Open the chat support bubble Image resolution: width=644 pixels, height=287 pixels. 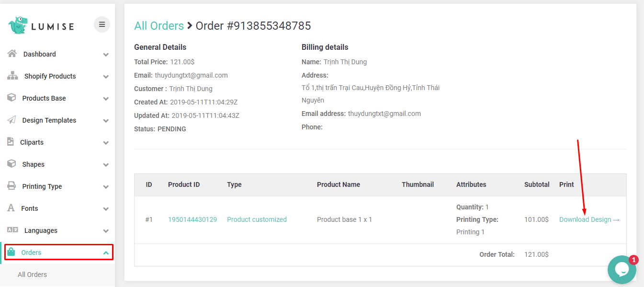pyautogui.click(x=621, y=270)
